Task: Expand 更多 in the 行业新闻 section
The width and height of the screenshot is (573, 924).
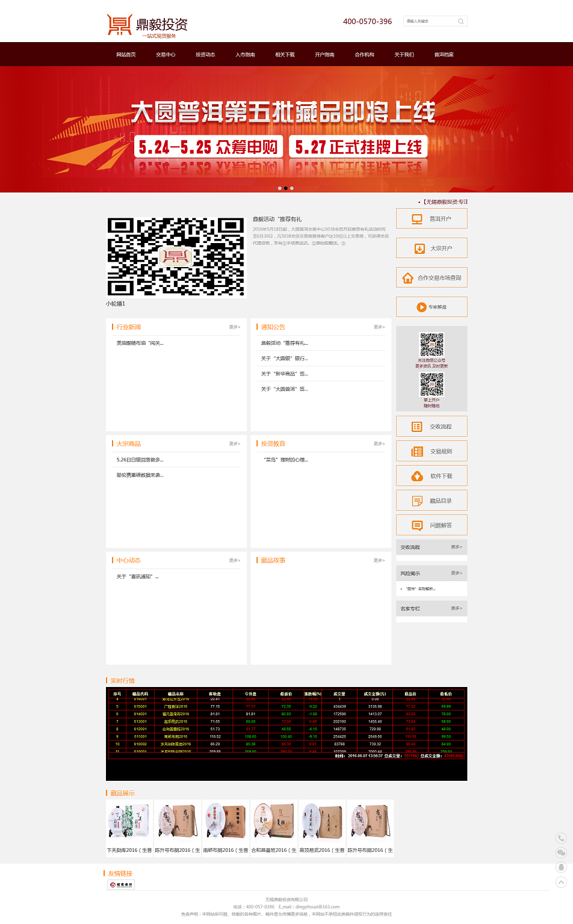Action: [x=234, y=327]
